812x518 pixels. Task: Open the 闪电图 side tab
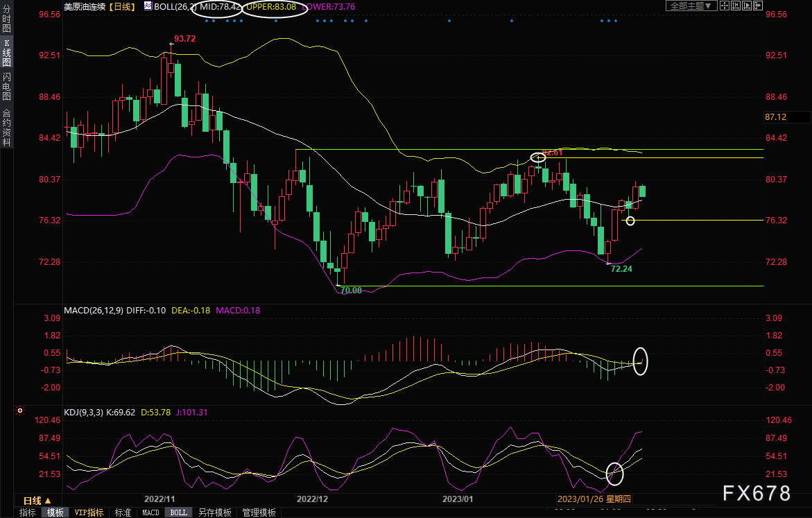(6, 86)
